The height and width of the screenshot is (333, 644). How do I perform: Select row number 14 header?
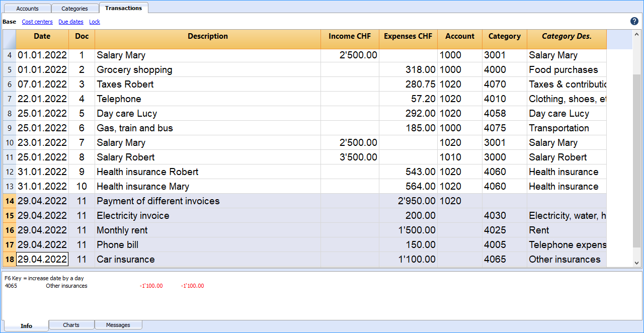click(10, 201)
